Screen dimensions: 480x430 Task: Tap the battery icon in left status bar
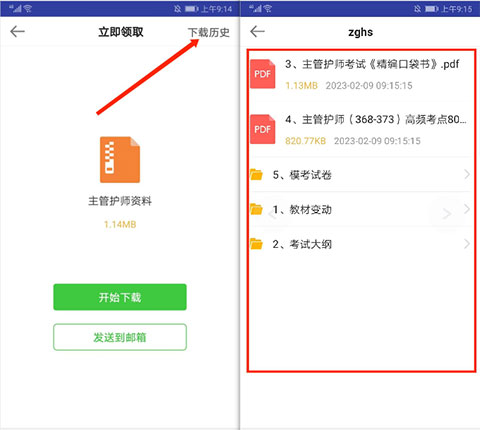point(192,9)
